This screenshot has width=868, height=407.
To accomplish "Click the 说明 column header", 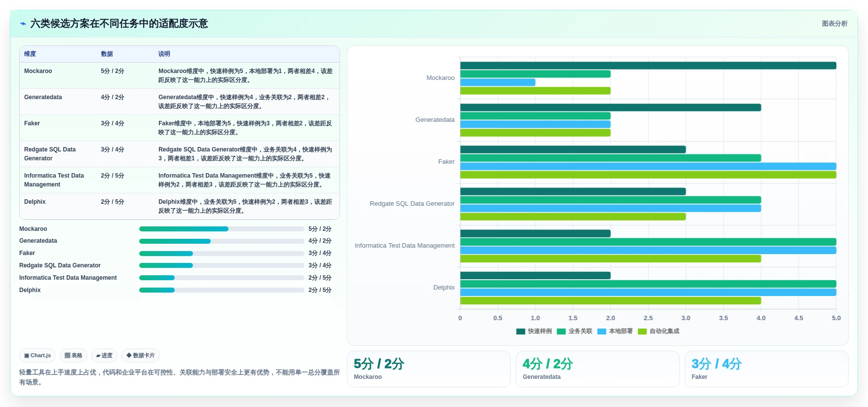I will click(164, 54).
